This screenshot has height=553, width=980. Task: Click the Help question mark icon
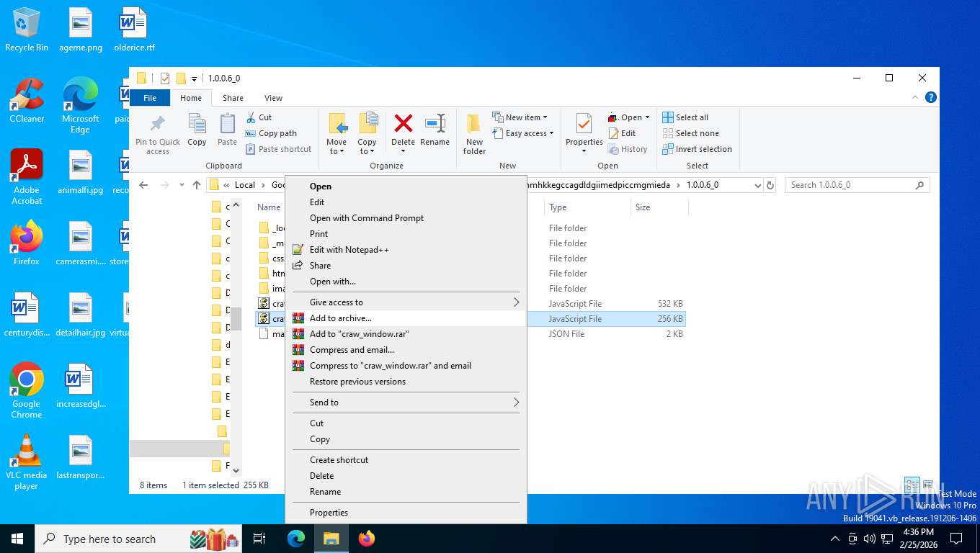930,97
